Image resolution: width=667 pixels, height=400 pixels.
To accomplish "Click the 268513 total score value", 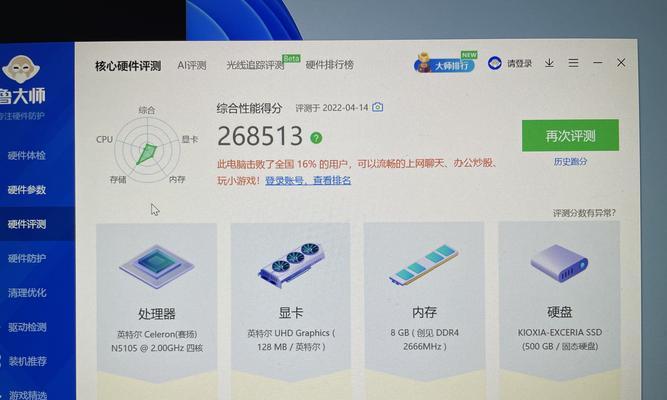I will [260, 136].
